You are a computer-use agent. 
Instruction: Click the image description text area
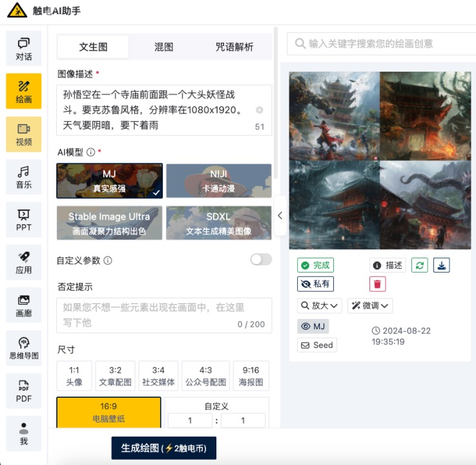point(164,110)
